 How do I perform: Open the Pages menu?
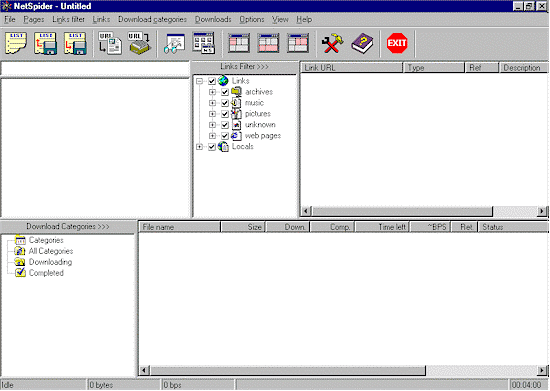click(34, 19)
